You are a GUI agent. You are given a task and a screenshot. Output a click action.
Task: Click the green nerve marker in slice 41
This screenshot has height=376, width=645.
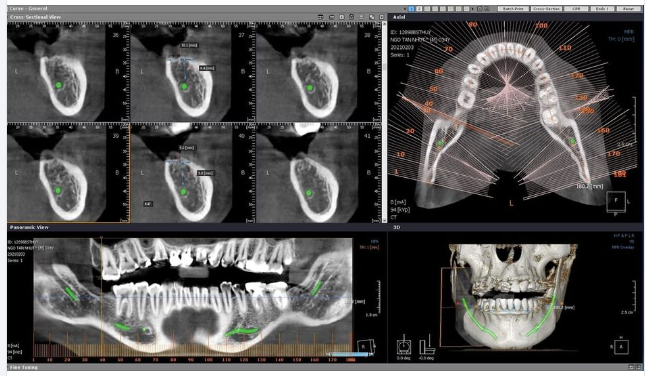point(309,193)
